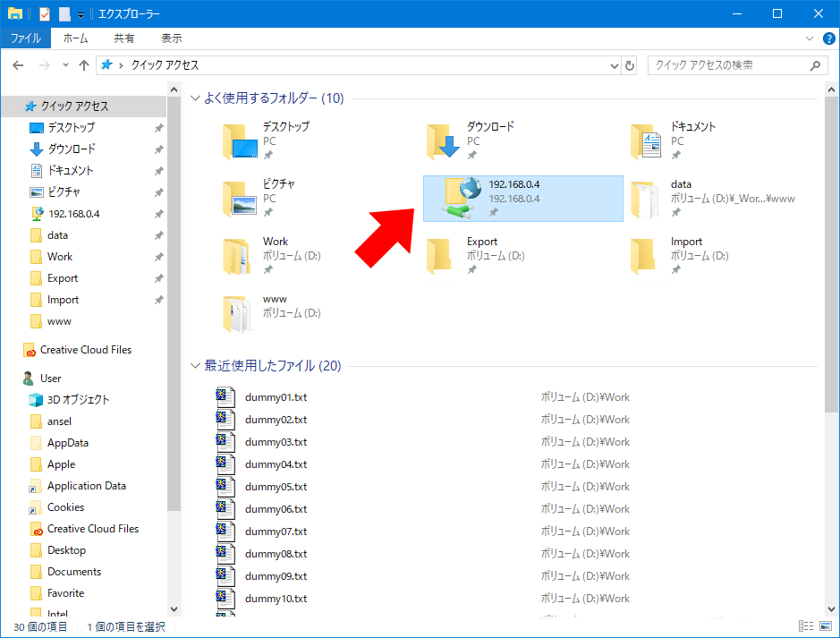Switch to the 表示 ribbon tab
Viewport: 840px width, 638px height.
point(171,38)
